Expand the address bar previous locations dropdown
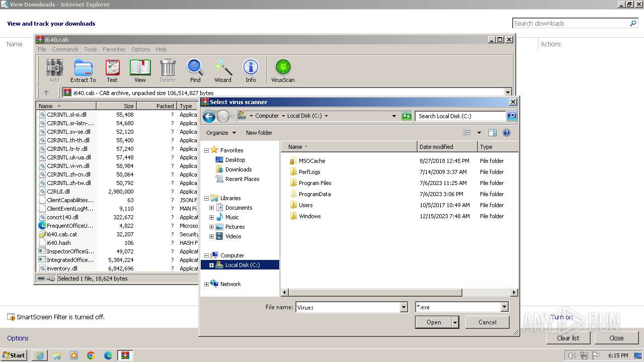This screenshot has width=644, height=362. (394, 116)
